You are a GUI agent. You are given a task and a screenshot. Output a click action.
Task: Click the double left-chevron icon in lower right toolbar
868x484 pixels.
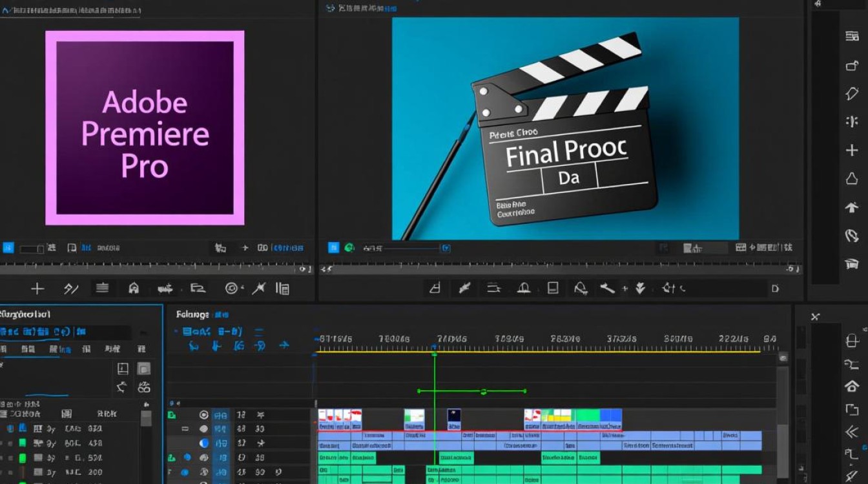852,432
